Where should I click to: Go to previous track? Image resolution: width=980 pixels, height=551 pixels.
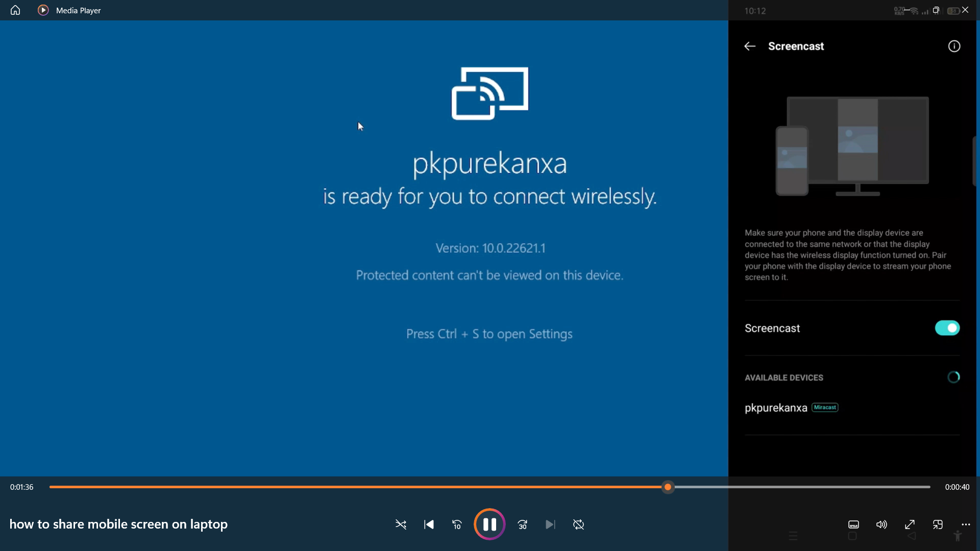pos(429,524)
